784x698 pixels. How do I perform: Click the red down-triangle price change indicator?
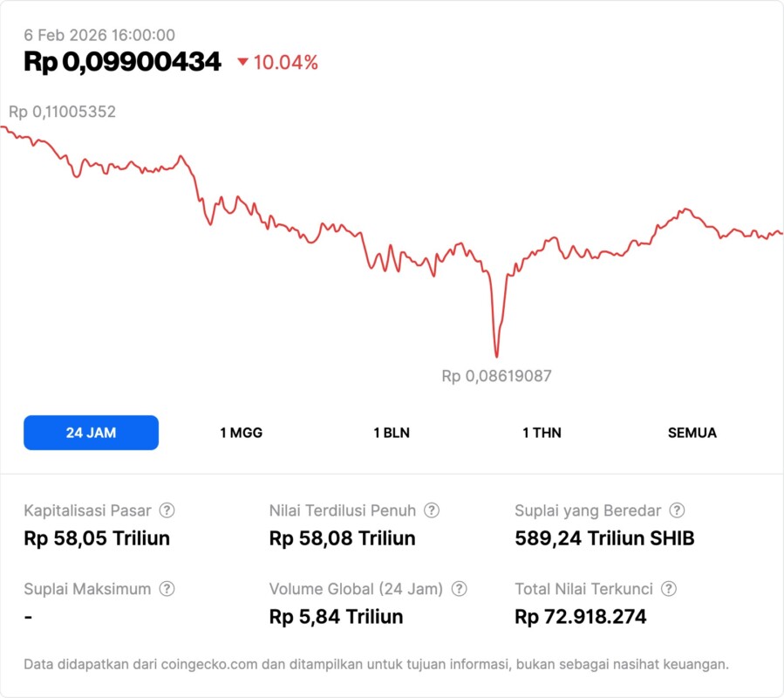tap(243, 62)
